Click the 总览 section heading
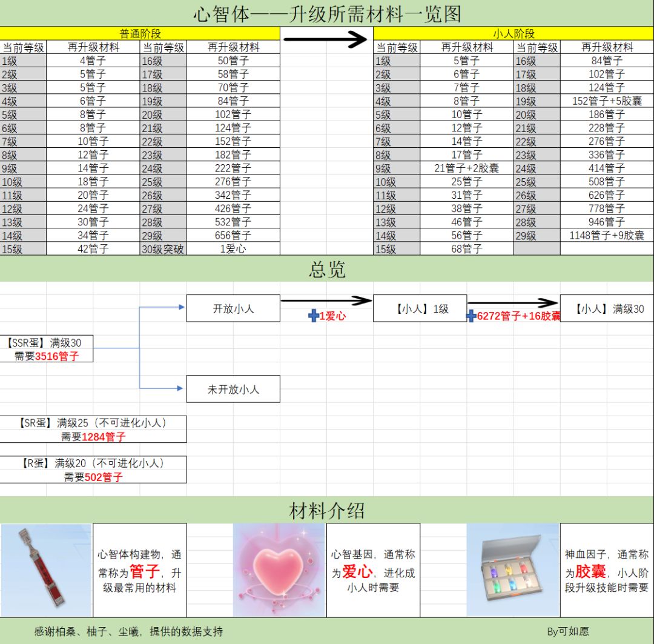The width and height of the screenshot is (654, 644). pyautogui.click(x=327, y=269)
